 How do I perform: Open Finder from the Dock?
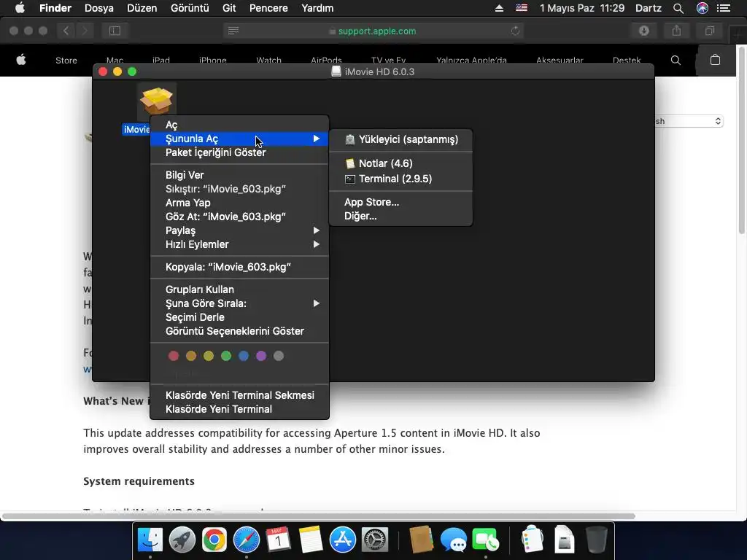(x=150, y=540)
